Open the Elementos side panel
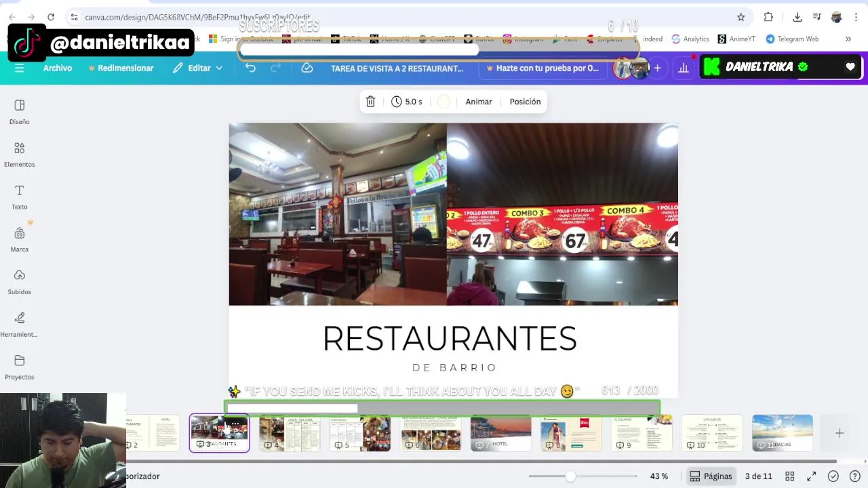 coord(19,155)
